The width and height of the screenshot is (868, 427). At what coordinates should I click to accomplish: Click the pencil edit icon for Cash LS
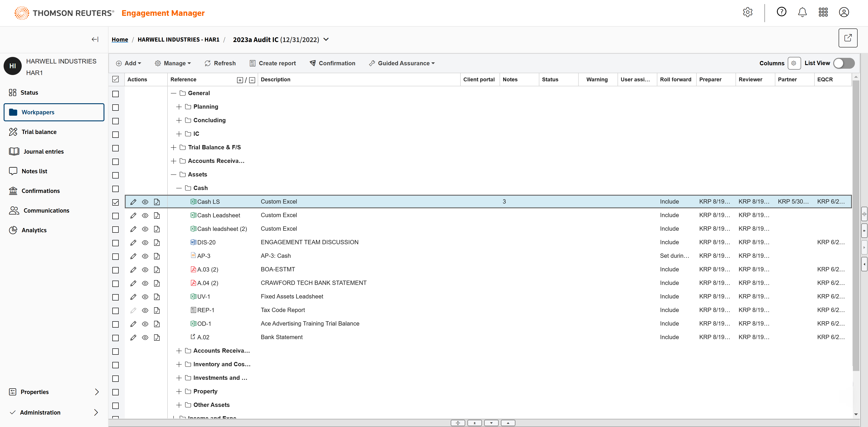pos(133,202)
